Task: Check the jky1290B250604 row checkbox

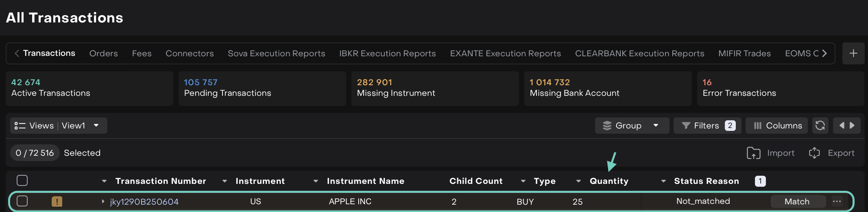Action: pyautogui.click(x=22, y=201)
